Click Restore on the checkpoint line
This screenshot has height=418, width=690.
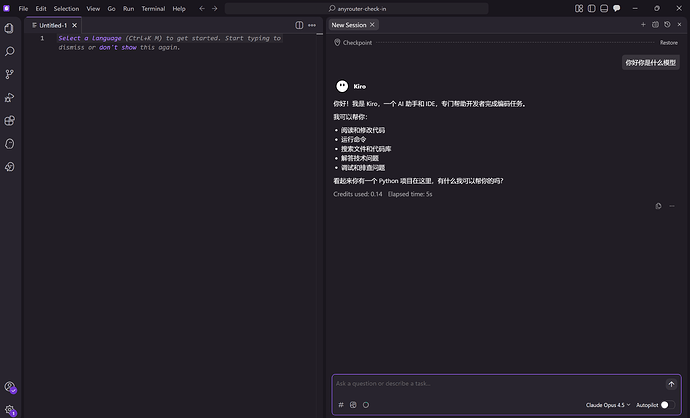(668, 43)
